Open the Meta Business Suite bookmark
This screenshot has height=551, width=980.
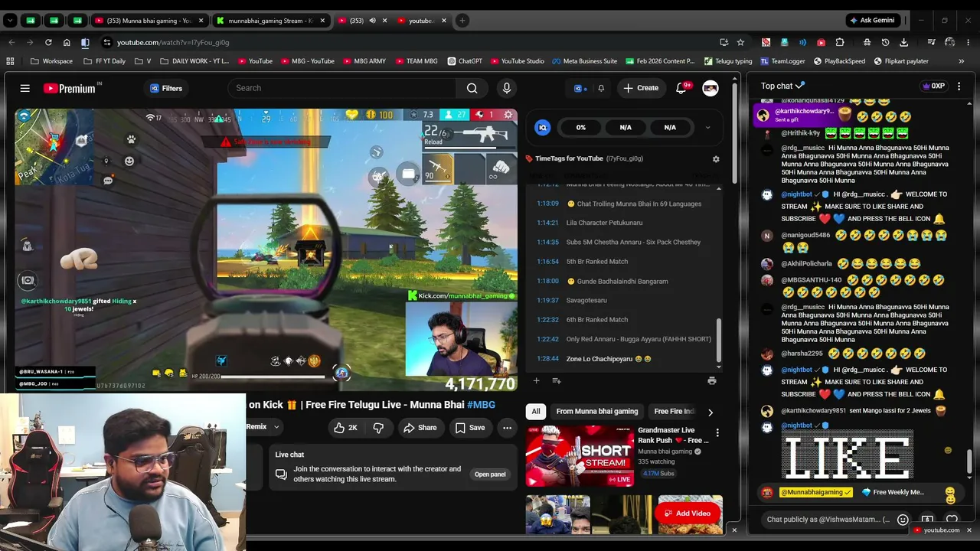(584, 61)
